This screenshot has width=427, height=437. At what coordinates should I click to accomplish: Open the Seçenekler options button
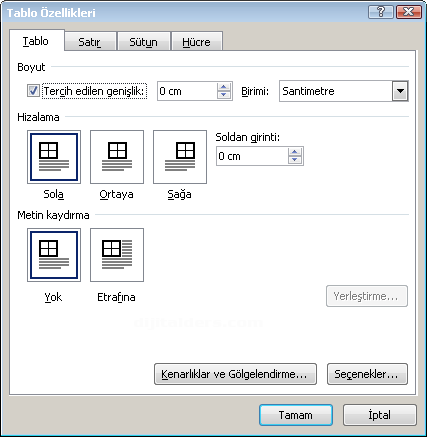(367, 374)
